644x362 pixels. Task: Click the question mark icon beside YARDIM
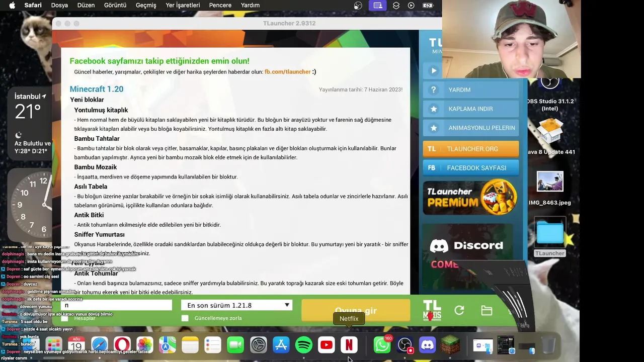click(x=433, y=89)
